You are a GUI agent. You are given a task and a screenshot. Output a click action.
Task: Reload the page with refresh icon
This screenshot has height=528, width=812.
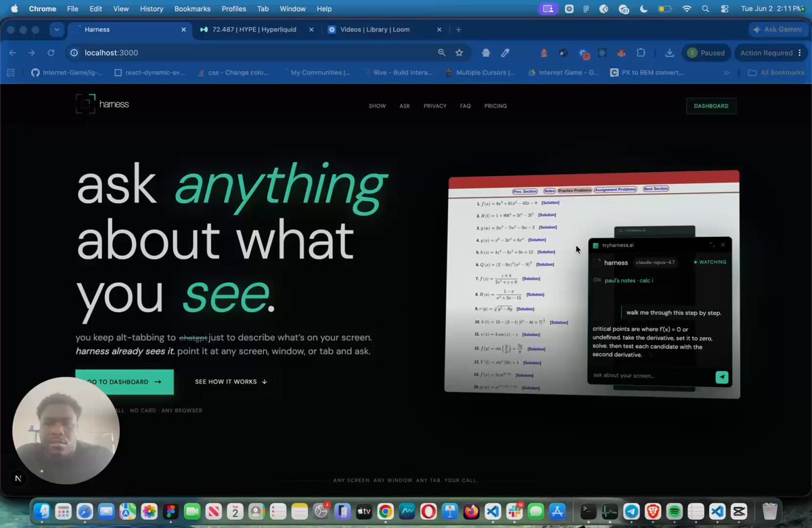[x=51, y=53]
